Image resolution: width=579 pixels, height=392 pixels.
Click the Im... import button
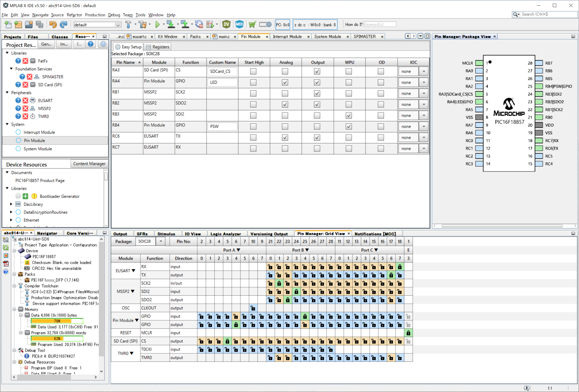[64, 44]
